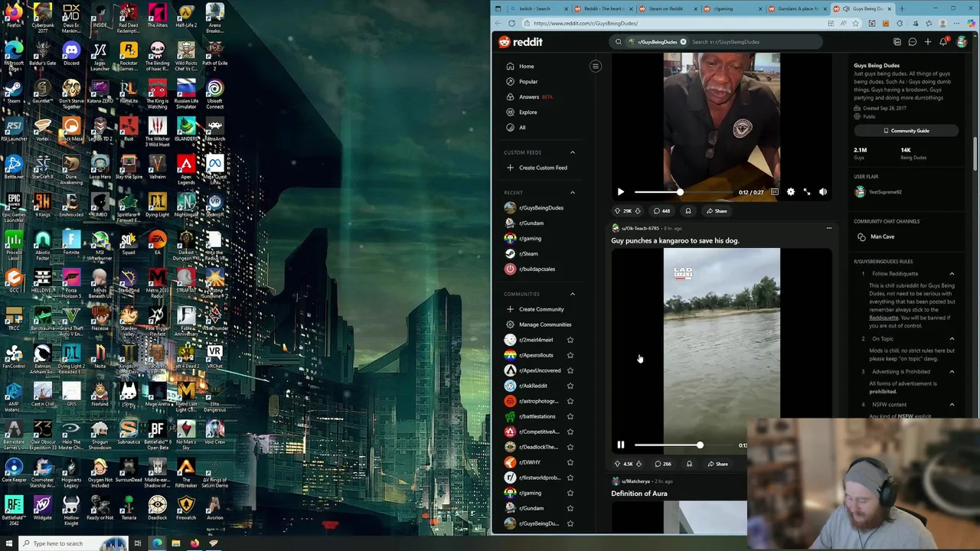Collapse the Communities section
Viewport: 980px width, 551px height.
572,294
